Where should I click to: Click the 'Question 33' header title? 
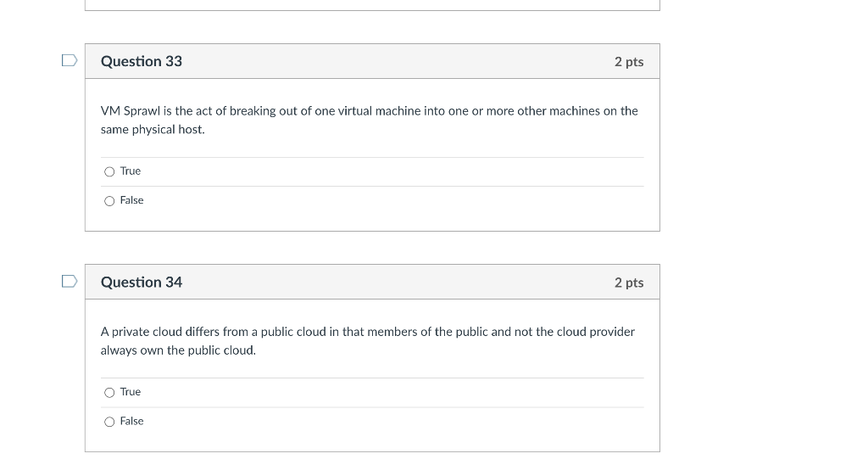[142, 61]
